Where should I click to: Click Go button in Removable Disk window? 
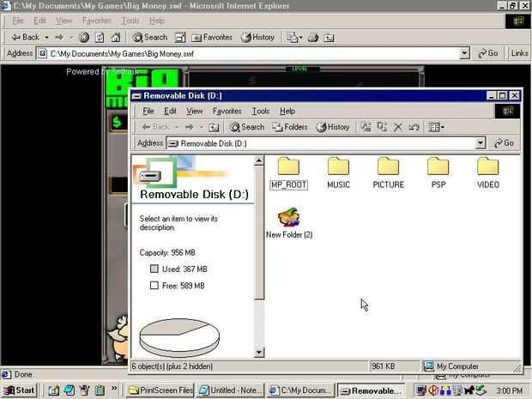pyautogui.click(x=504, y=143)
